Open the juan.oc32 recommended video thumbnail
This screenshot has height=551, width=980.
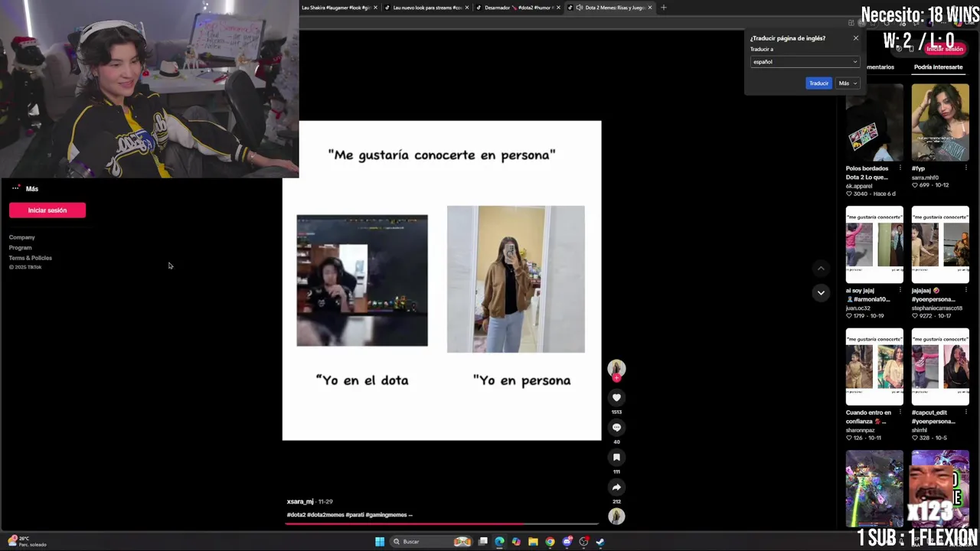point(874,245)
